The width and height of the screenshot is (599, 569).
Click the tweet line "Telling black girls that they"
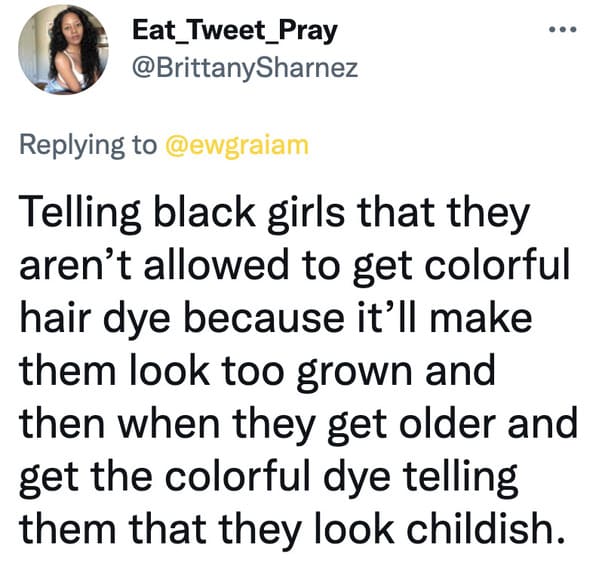275,214
